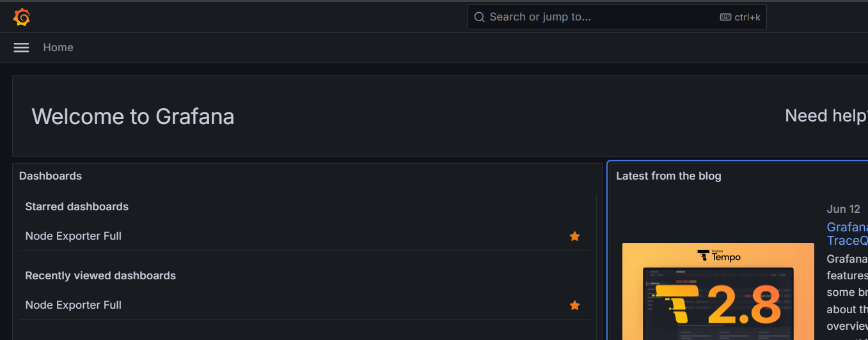This screenshot has height=340, width=868.
Task: Open the Latest from the blog panel menu
Action: tap(668, 176)
